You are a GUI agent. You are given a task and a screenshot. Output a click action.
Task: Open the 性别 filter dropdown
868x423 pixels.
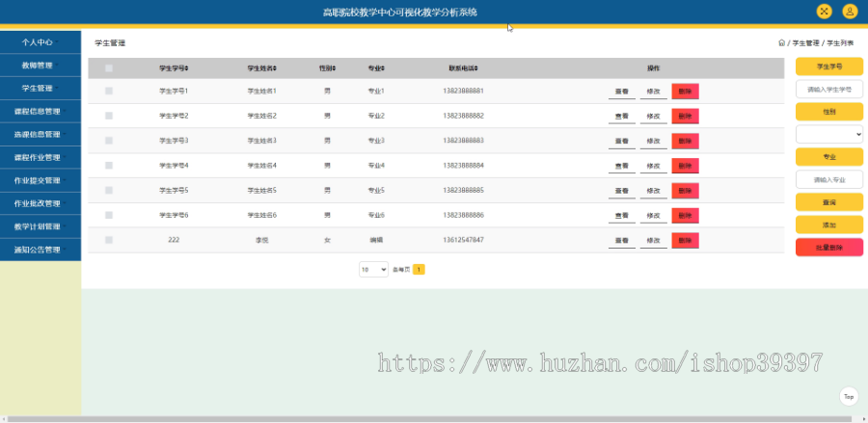coord(829,134)
